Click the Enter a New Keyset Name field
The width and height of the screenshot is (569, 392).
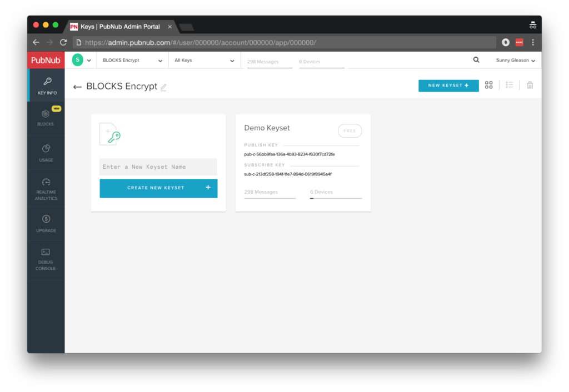tap(158, 167)
